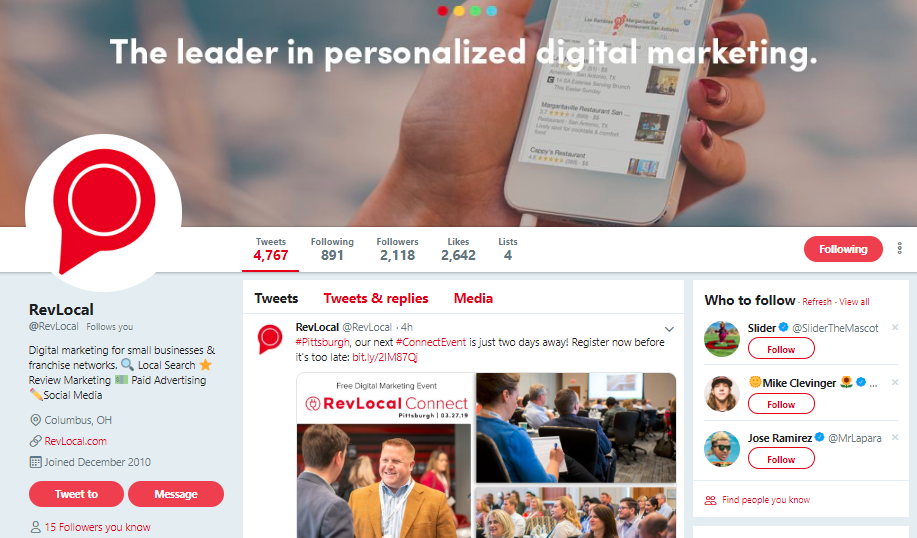Dismiss the Slider follow suggestion
917x538 pixels.
pos(895,327)
